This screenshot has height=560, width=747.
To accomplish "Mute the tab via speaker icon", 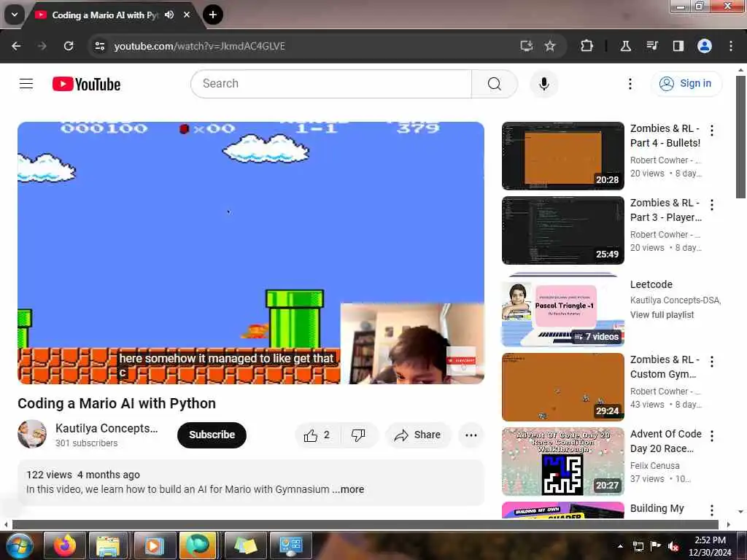I will [x=169, y=15].
